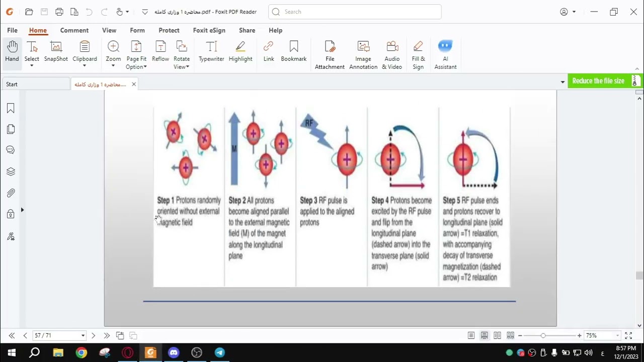Enable continuous facing view mode
The image size is (644, 362).
510,335
